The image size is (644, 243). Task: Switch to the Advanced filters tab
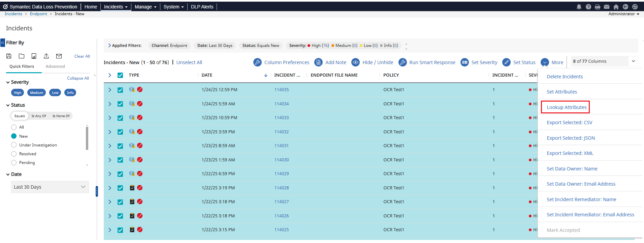tap(55, 66)
